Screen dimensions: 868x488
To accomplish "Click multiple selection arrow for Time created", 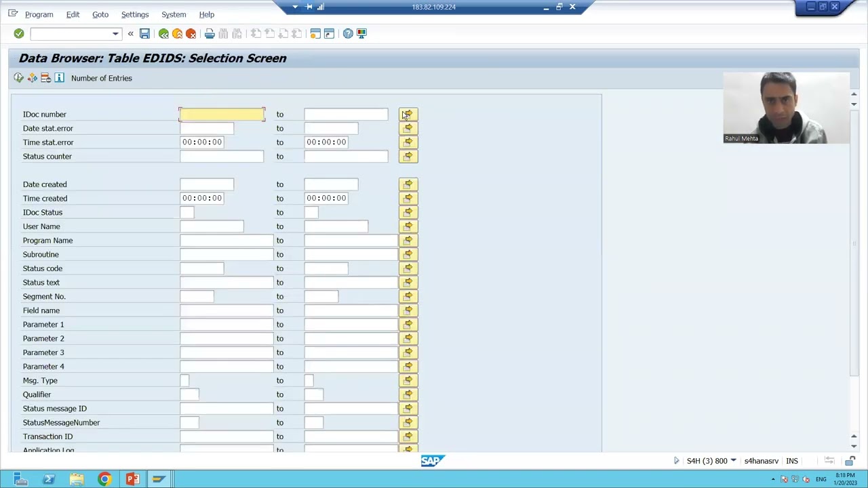I will (x=408, y=199).
